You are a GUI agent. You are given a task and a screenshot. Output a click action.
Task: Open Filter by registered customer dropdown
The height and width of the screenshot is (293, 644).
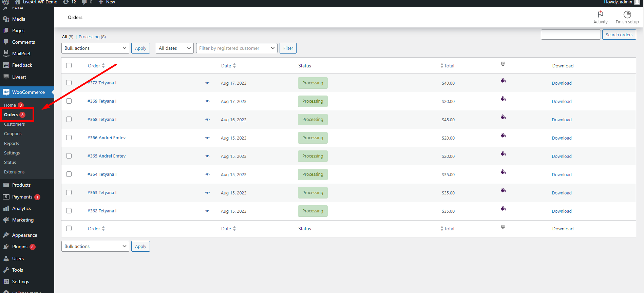coord(236,48)
